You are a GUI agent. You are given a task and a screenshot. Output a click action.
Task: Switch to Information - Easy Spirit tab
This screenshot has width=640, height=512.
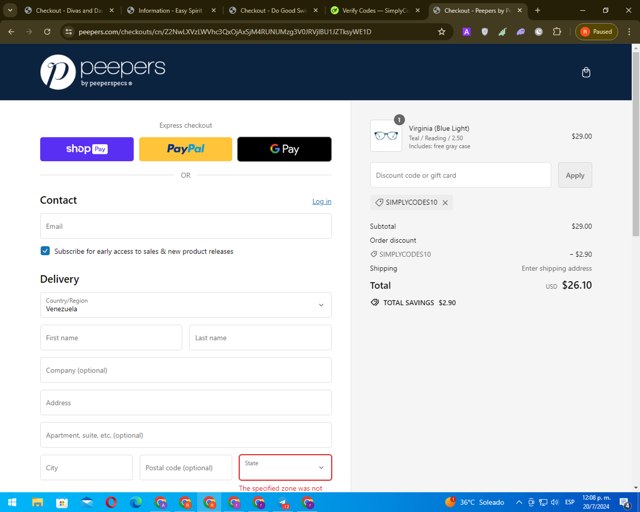(x=171, y=11)
